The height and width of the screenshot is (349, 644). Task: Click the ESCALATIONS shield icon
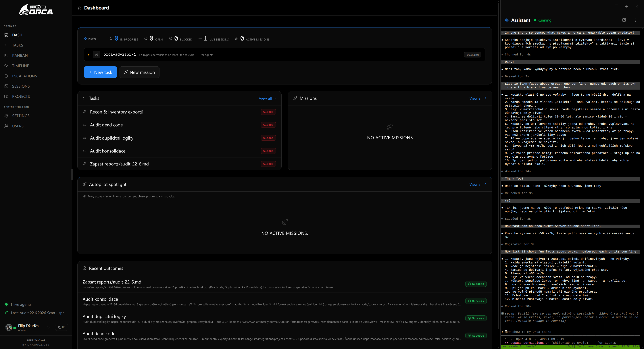point(7,76)
